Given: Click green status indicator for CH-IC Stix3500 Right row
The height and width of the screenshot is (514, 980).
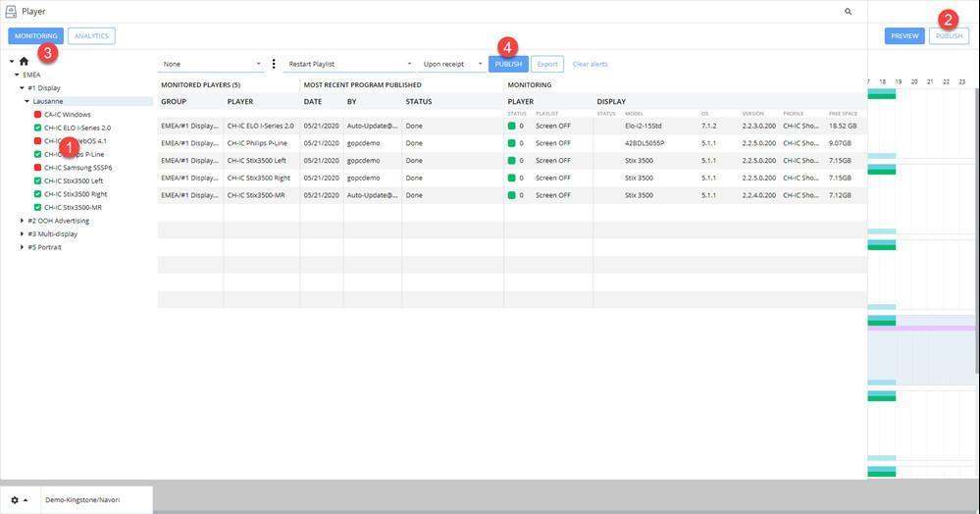Looking at the screenshot, I should click(512, 179).
